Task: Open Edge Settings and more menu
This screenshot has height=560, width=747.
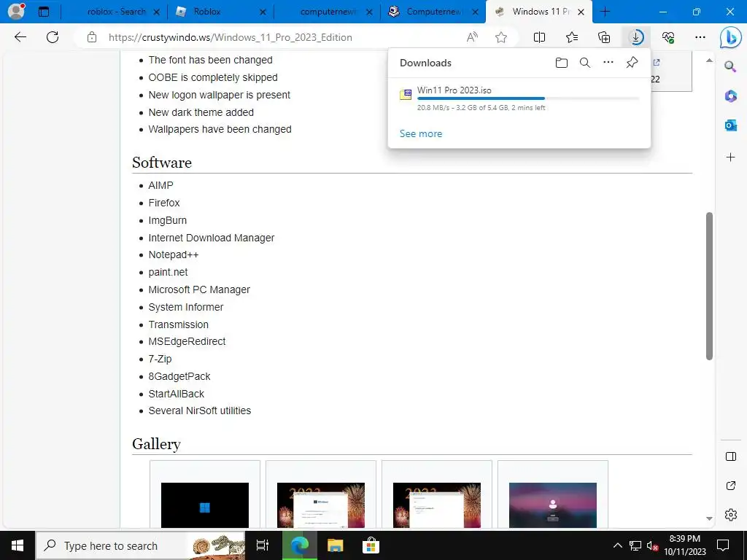Action: coord(700,37)
